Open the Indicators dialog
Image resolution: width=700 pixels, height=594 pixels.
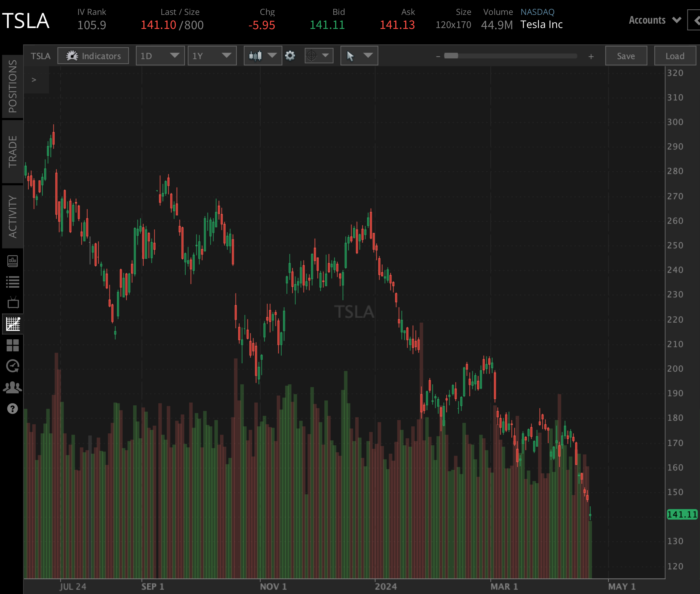click(93, 56)
